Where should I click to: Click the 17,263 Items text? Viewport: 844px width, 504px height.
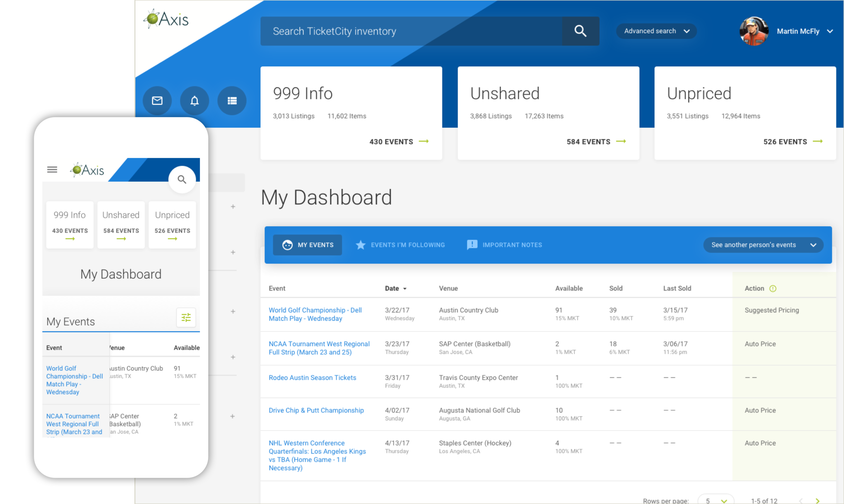pyautogui.click(x=544, y=116)
